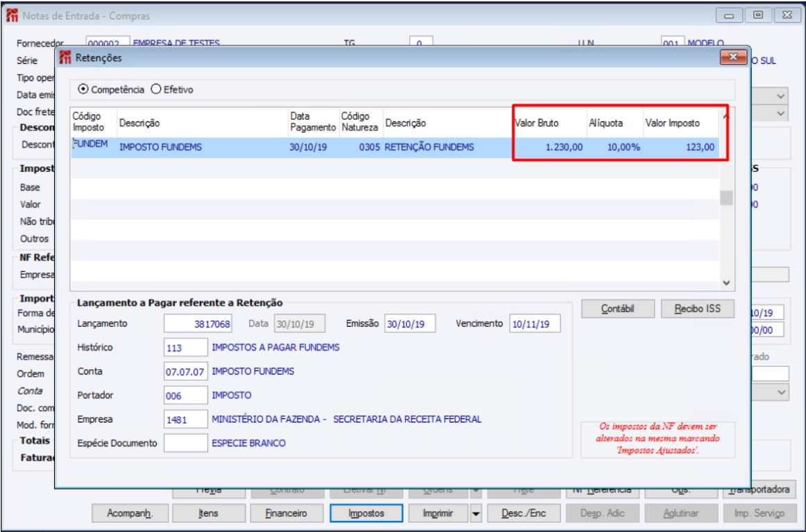Screen dimensions: 806x532
Task: Open the dropdown near Conta in main window
Action: [x=781, y=393]
